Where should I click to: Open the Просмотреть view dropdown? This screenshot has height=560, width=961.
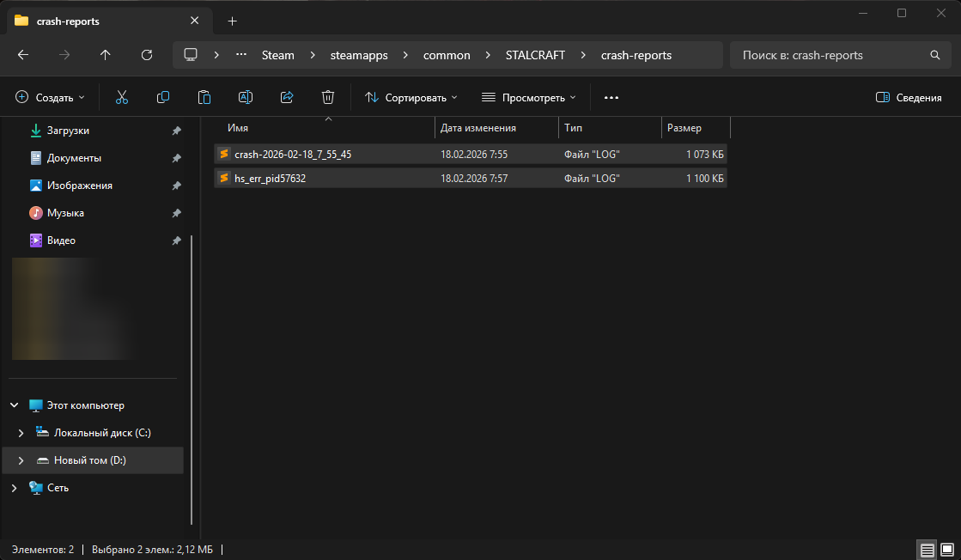[529, 98]
